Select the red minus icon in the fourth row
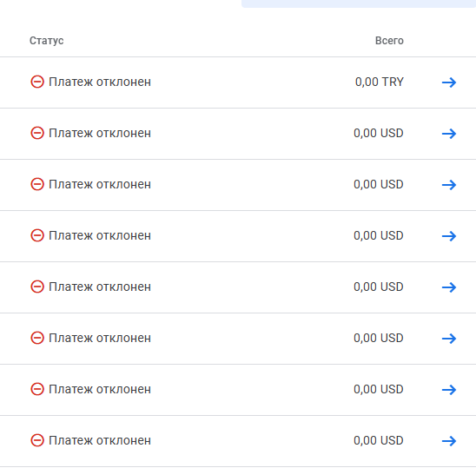Image resolution: width=476 pixels, height=468 pixels. (x=37, y=235)
